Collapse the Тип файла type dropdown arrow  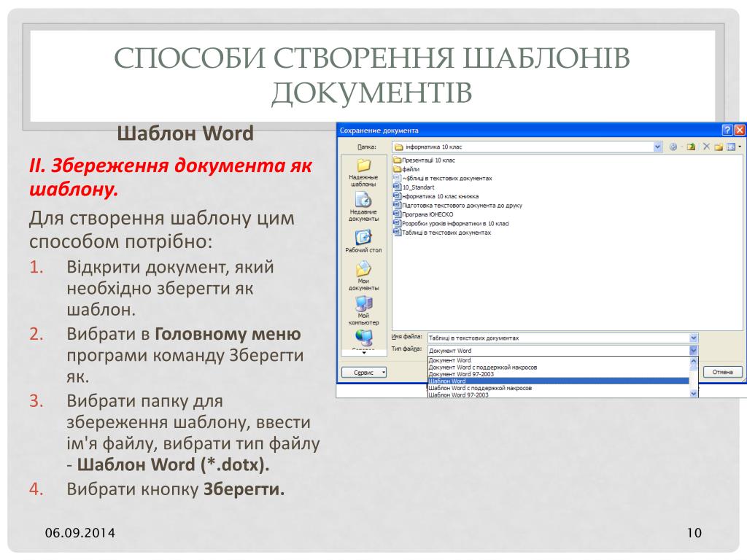694,350
